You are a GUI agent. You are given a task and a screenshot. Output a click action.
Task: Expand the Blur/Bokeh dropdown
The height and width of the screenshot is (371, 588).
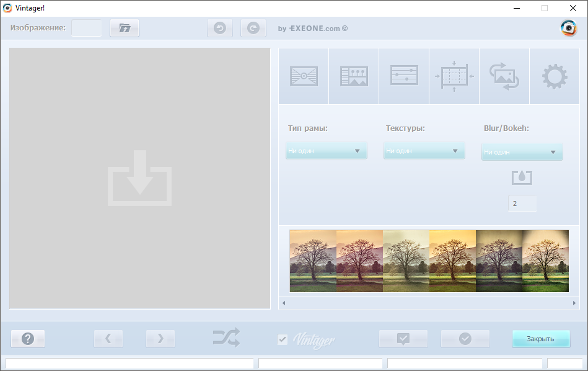(x=522, y=152)
